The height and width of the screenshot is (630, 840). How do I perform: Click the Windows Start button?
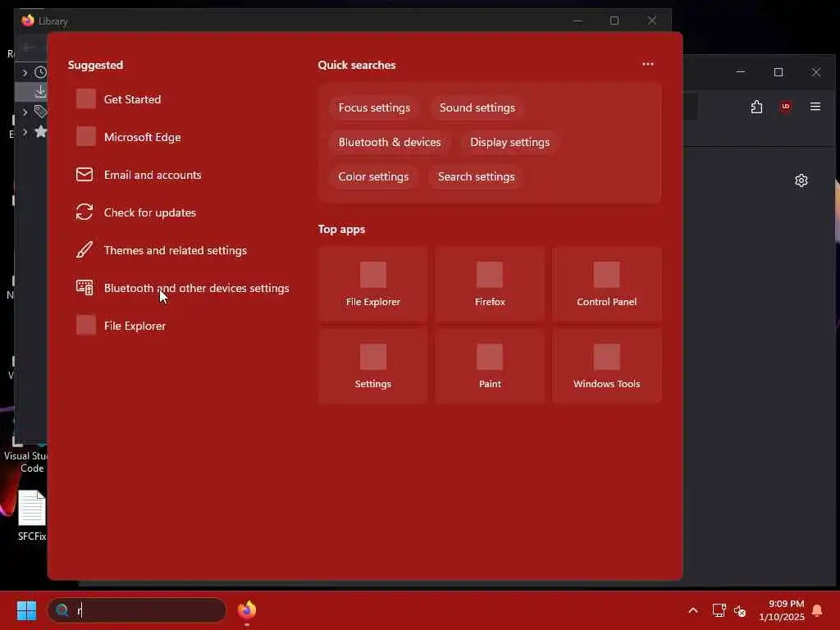pyautogui.click(x=26, y=610)
